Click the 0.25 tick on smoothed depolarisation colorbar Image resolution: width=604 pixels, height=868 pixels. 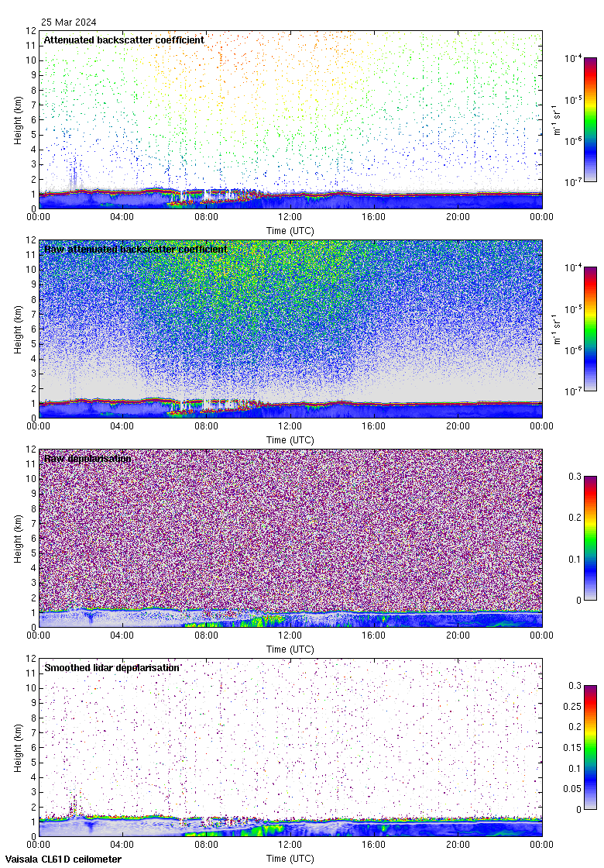[x=572, y=706]
